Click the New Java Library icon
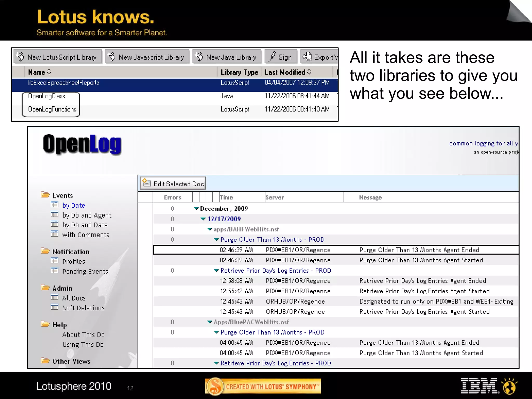 coord(199,56)
